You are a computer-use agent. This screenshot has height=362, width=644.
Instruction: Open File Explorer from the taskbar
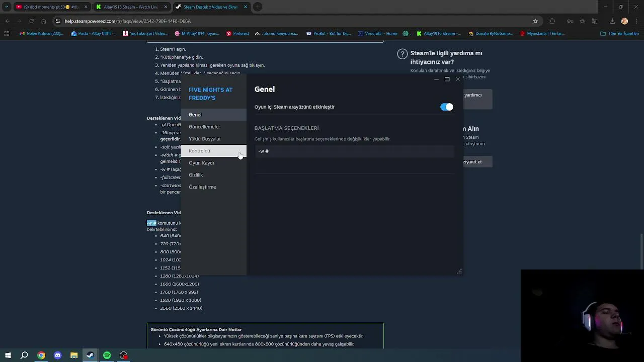[74, 355]
